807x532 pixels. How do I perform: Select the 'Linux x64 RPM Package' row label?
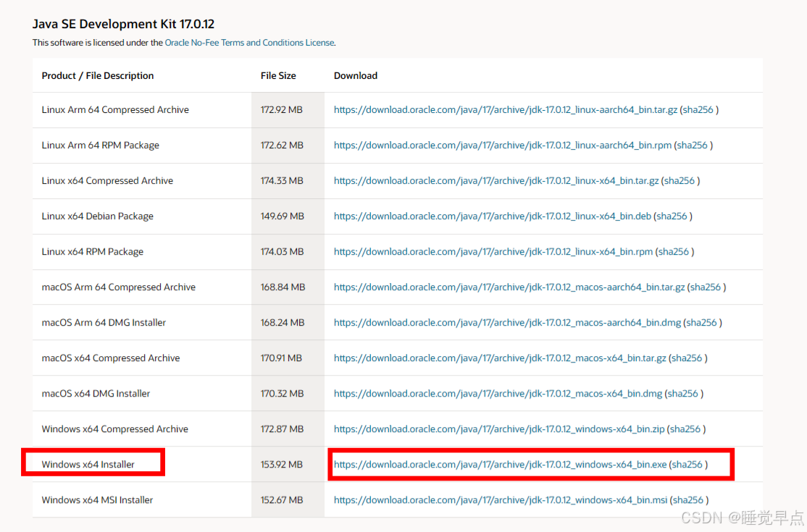(93, 251)
